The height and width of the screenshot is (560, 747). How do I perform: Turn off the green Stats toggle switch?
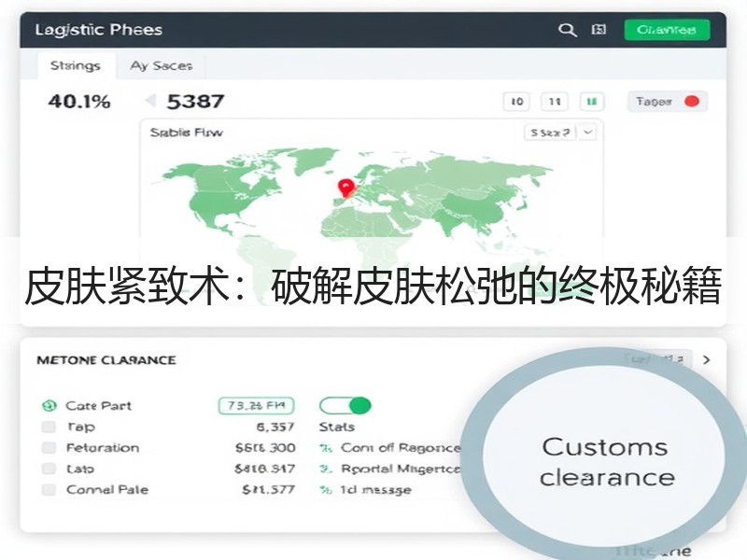345,406
